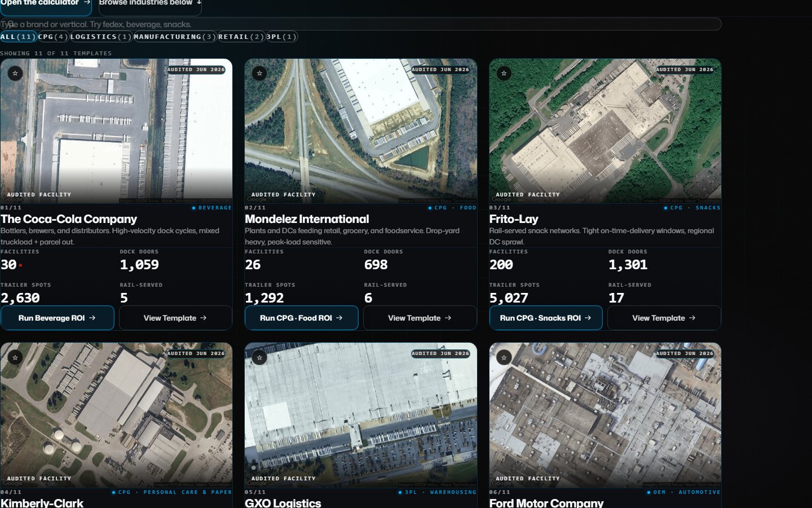Open the Coca-Cola facility satellite image
The image size is (812, 508).
(116, 131)
